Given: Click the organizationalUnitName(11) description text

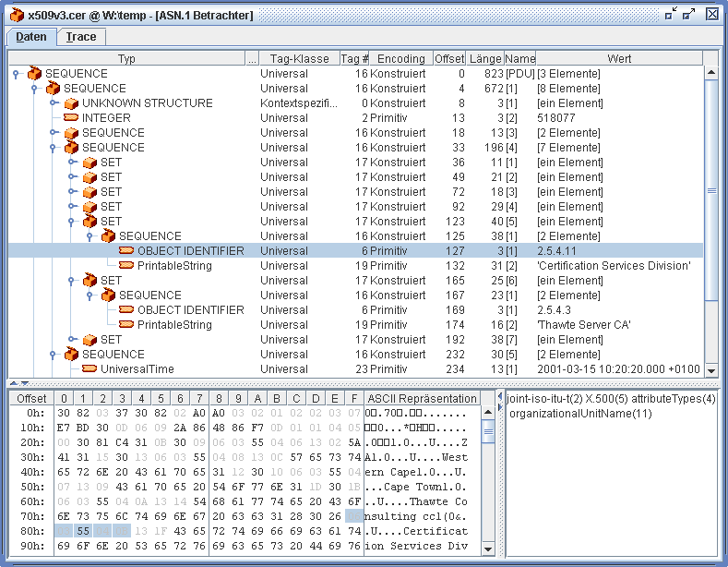Looking at the screenshot, I should [x=580, y=414].
